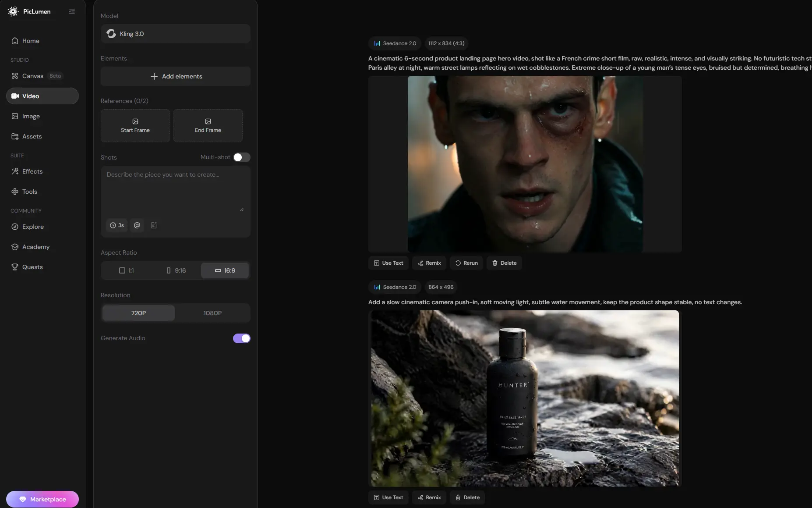Open the Academy page
This screenshot has height=508, width=812.
click(42, 247)
